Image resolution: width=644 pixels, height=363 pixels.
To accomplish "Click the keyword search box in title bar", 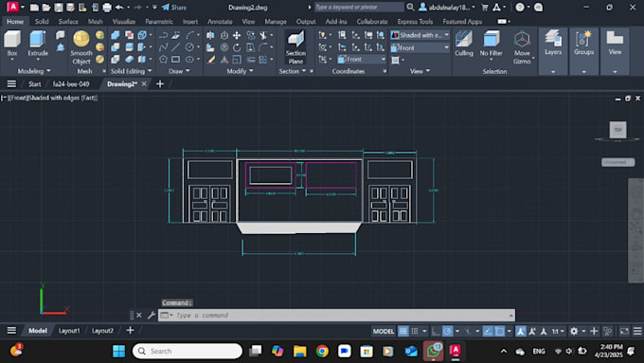I will (359, 7).
